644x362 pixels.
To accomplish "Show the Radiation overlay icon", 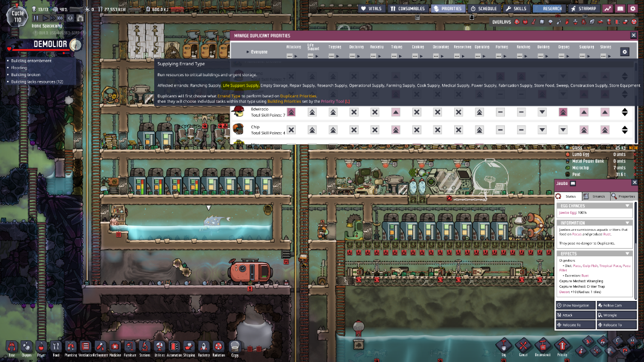I will [x=634, y=22].
